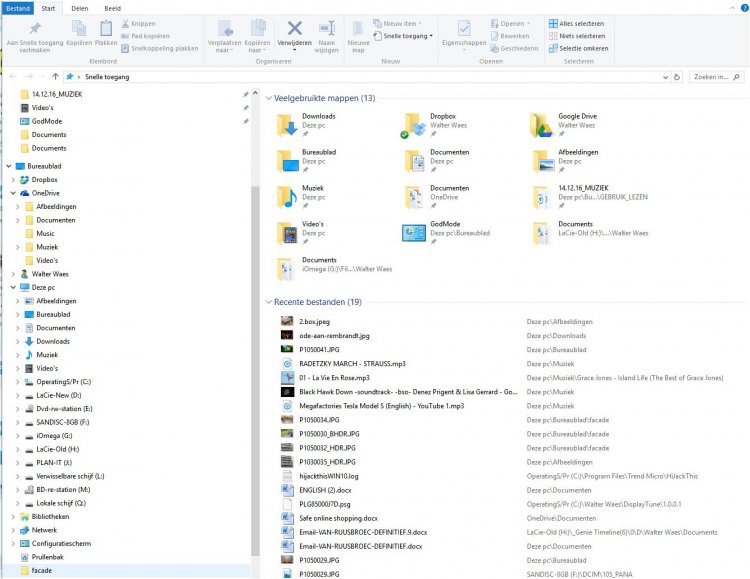The image size is (750, 579).
Task: Click the Knippen scissors button
Action: (x=137, y=23)
